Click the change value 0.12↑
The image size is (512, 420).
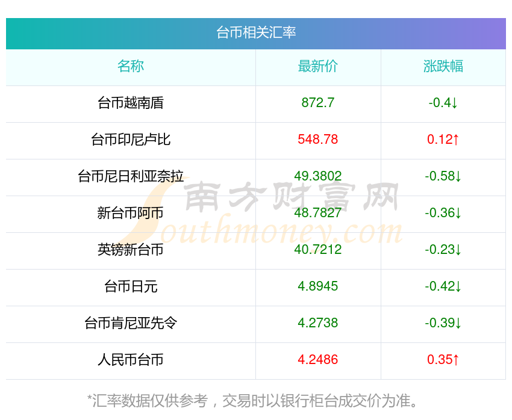pos(443,140)
